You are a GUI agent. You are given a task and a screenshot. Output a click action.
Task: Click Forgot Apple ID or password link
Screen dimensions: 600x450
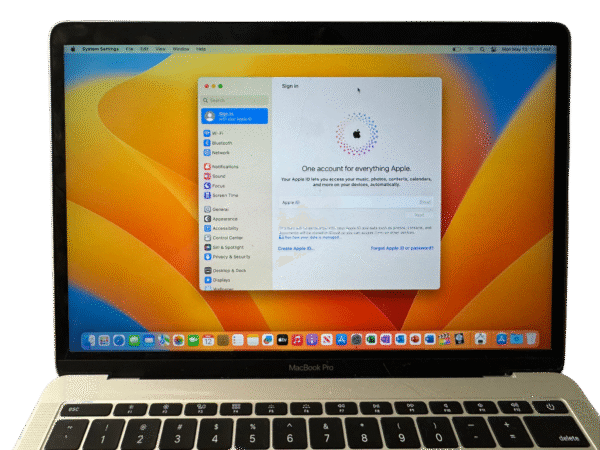tap(402, 248)
